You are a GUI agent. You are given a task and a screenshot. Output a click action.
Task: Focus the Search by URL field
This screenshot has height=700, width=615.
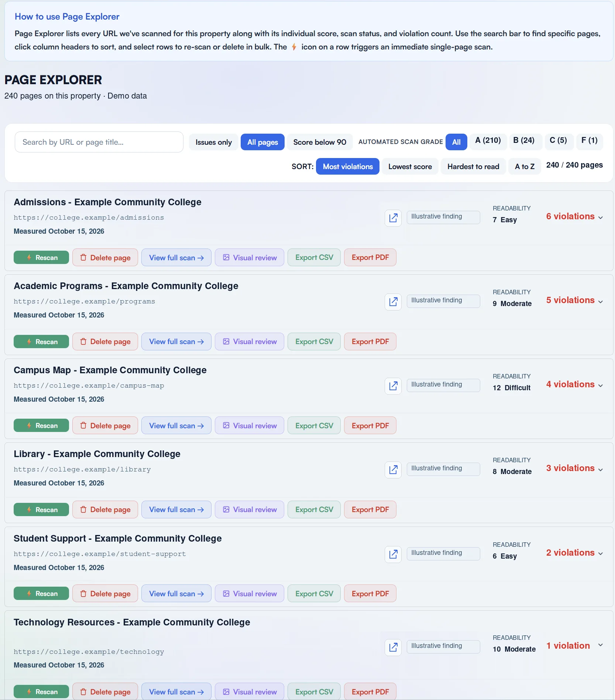99,142
